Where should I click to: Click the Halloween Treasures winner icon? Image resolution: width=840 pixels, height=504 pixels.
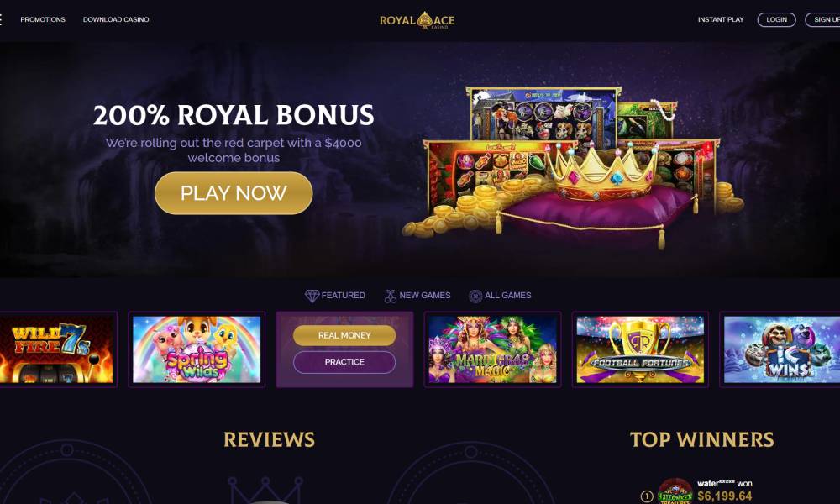(x=675, y=491)
